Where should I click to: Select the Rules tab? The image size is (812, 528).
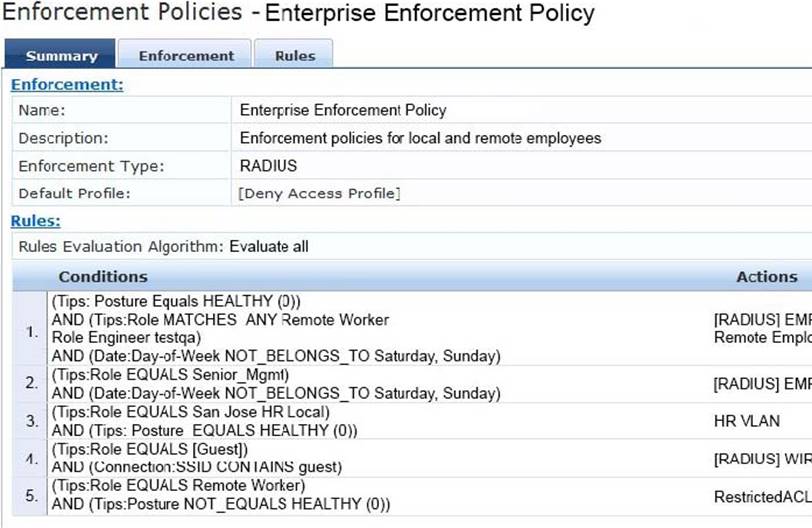pos(294,56)
